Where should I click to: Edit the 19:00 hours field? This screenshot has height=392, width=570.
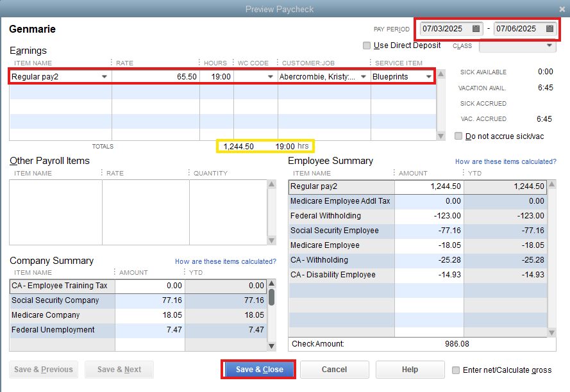click(217, 77)
